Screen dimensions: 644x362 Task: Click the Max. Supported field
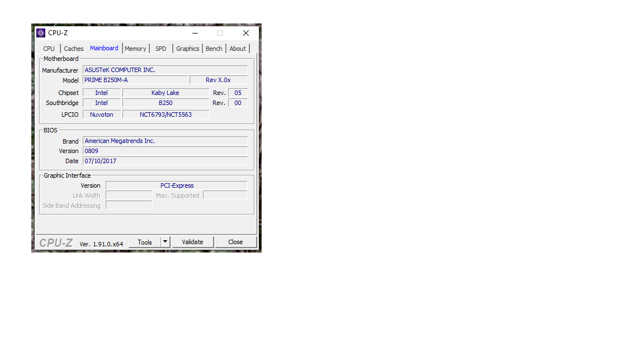click(225, 196)
